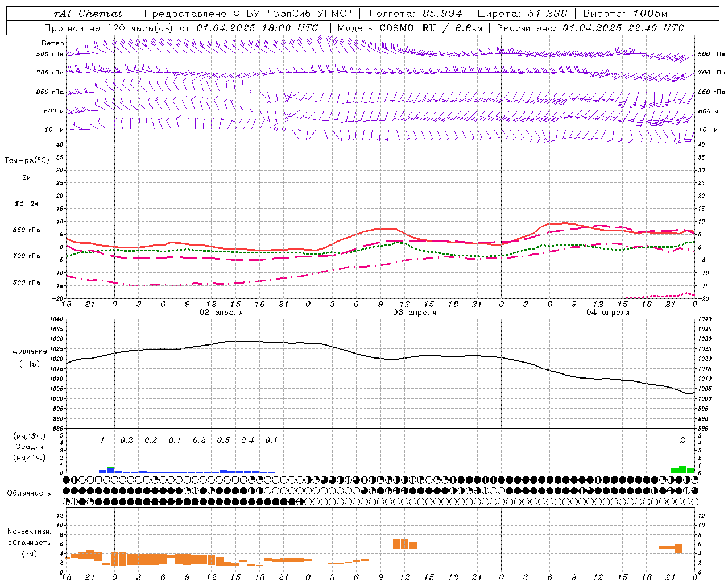
Task: Click the (мм/3ч.) precipitation unit label
Action: (30, 436)
